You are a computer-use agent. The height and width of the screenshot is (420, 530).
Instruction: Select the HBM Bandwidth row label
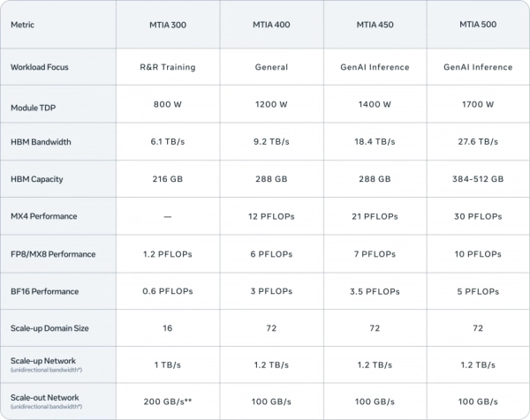coord(42,141)
